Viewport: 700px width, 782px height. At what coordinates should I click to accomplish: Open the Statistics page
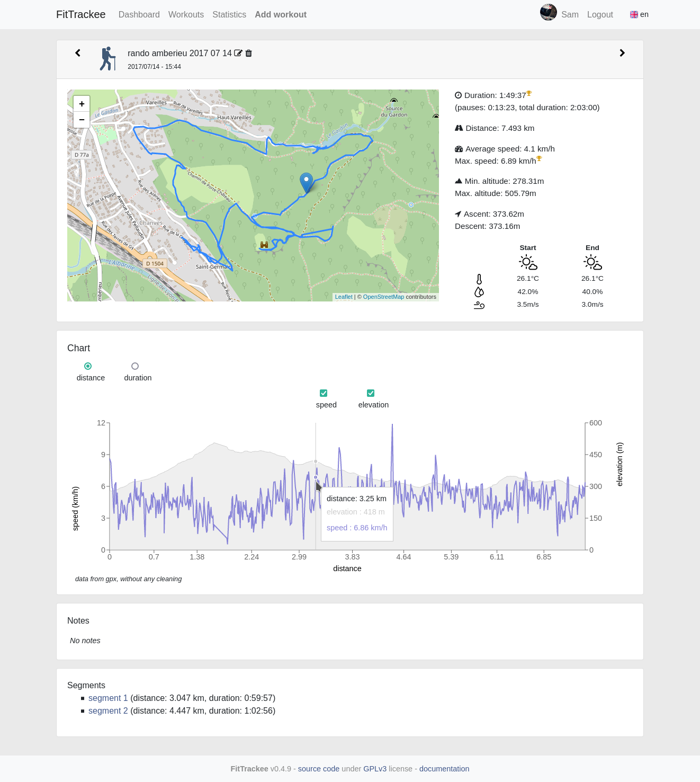(x=229, y=15)
